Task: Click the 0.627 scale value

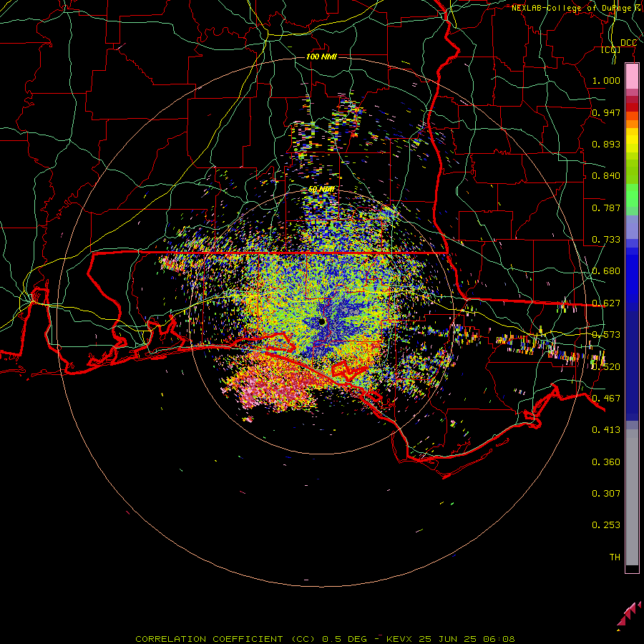Action: click(606, 303)
